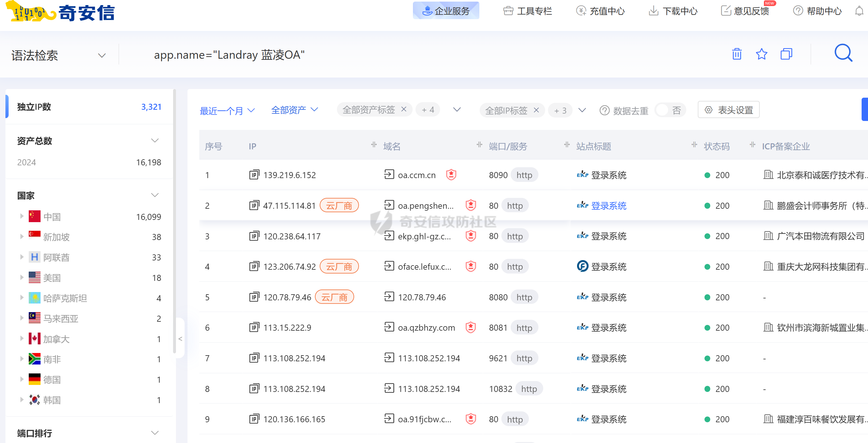Viewport: 868px width, 443px height.
Task: Select 独立IP数 statistic row
Action: (x=89, y=107)
